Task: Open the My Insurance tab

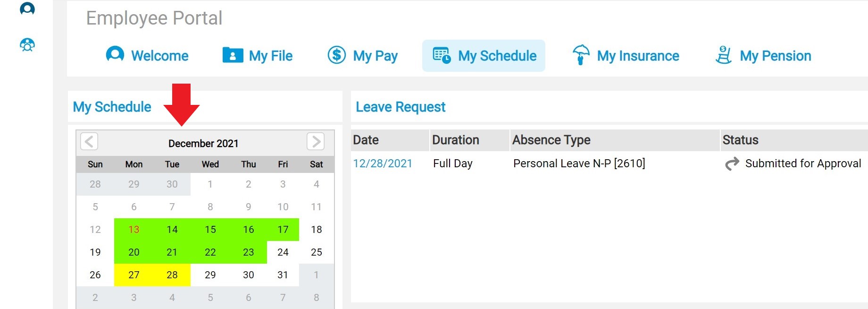Action: pyautogui.click(x=638, y=56)
